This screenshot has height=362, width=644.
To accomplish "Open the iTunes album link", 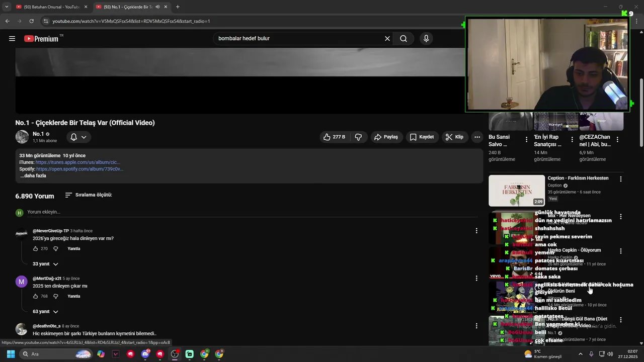I will pyautogui.click(x=78, y=162).
